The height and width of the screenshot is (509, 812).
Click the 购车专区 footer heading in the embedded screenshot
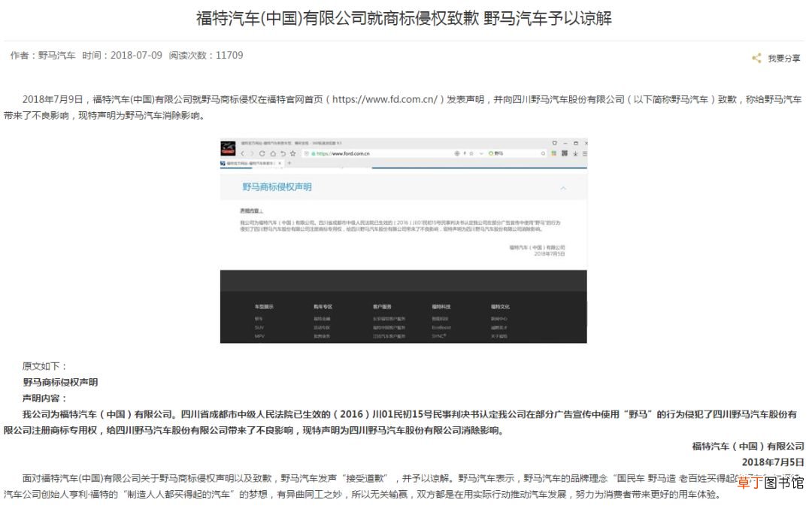(x=323, y=307)
